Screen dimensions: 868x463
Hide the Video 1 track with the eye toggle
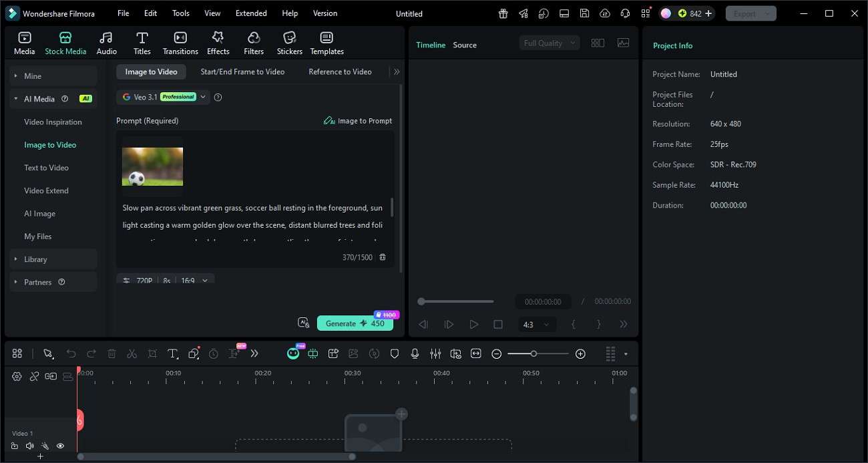click(60, 446)
